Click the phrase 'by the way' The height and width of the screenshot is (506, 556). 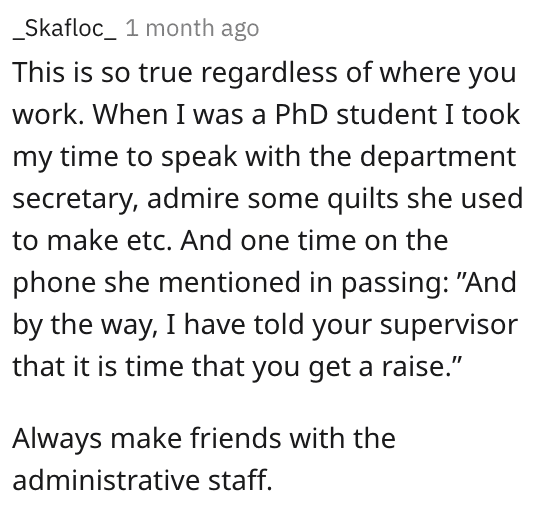click(x=85, y=325)
